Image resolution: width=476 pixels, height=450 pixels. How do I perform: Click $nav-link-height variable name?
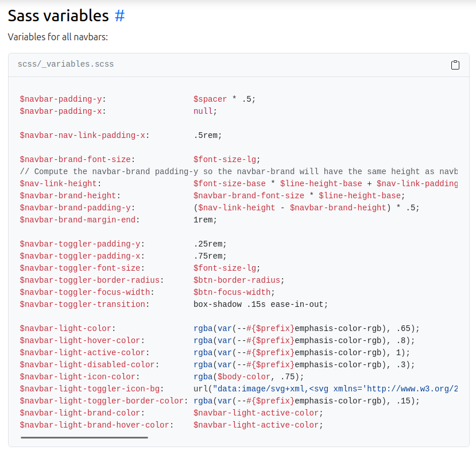click(59, 184)
